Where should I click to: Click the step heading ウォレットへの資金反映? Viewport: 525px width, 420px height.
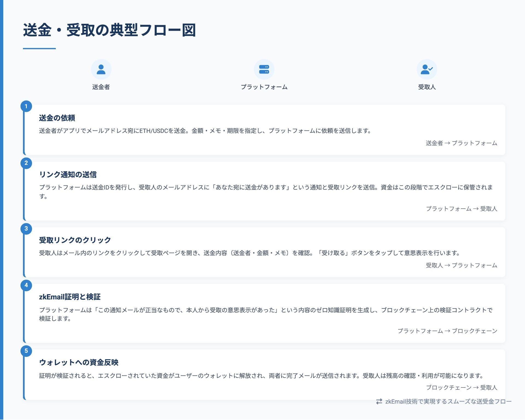point(79,362)
